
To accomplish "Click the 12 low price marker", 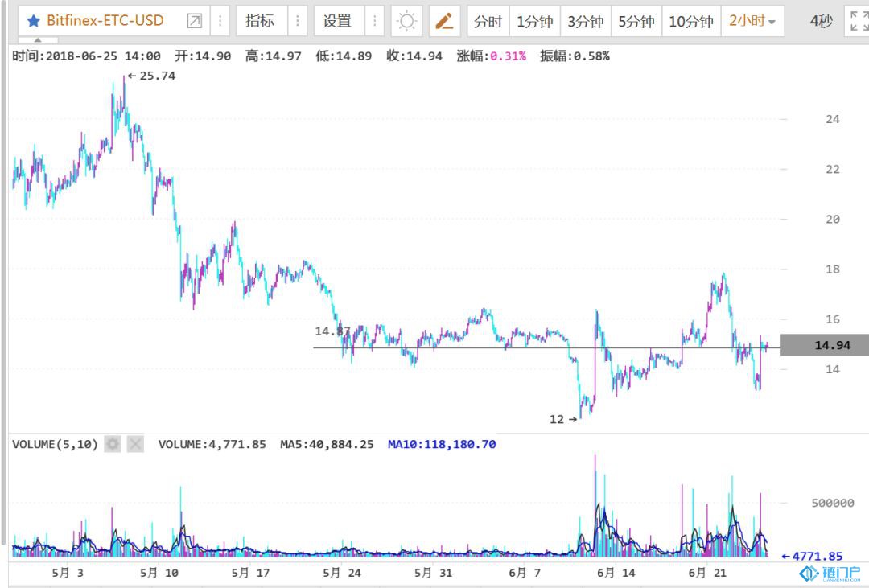I will coord(563,420).
